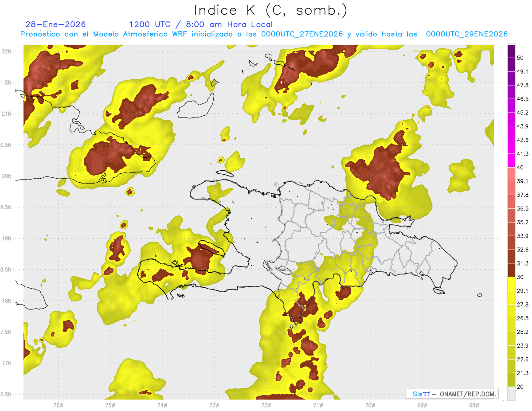Click the "31.3" color scale value
The image size is (532, 411).
[523, 263]
